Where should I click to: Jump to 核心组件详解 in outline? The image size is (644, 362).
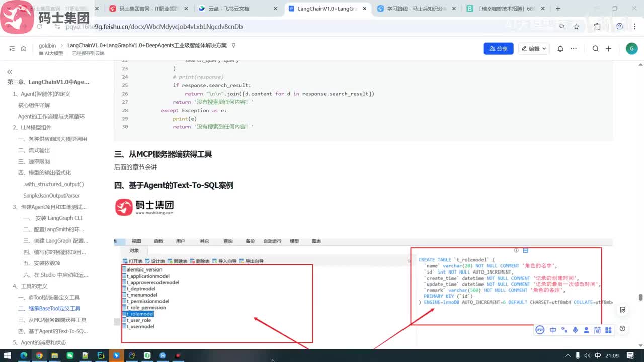tap(34, 105)
